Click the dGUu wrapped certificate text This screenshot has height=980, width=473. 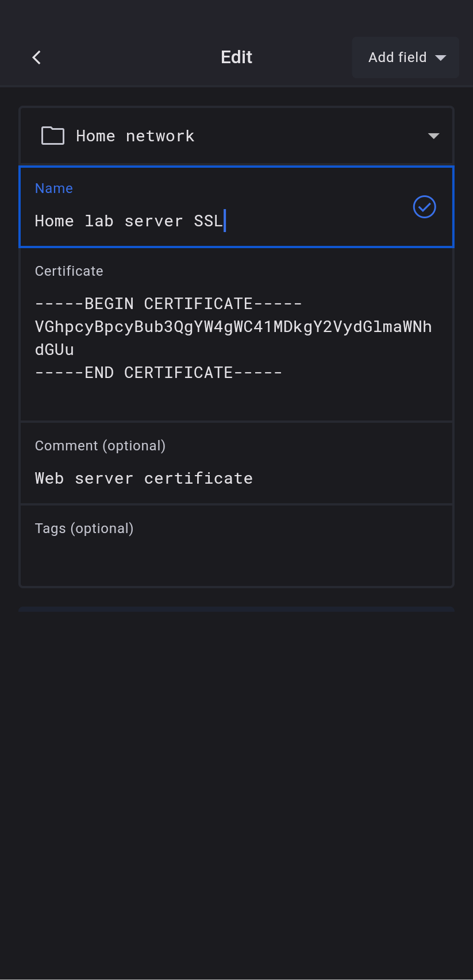click(x=55, y=350)
